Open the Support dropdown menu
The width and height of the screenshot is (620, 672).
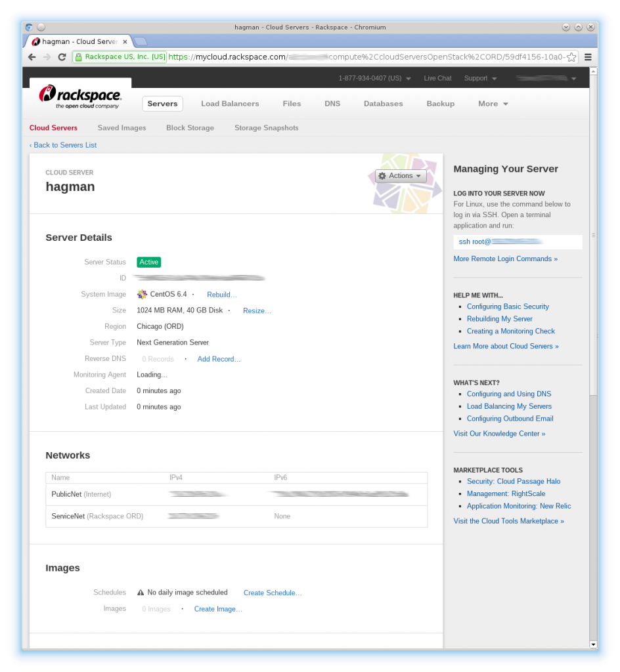click(480, 79)
